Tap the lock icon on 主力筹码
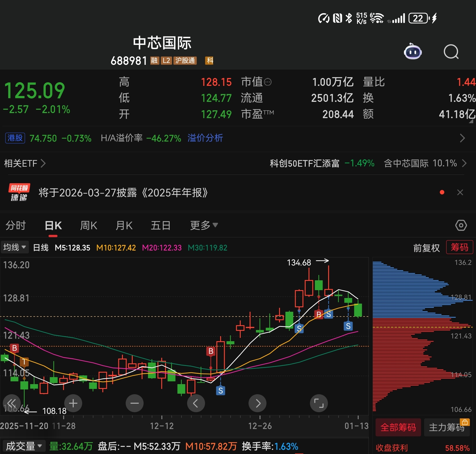 (x=464, y=422)
